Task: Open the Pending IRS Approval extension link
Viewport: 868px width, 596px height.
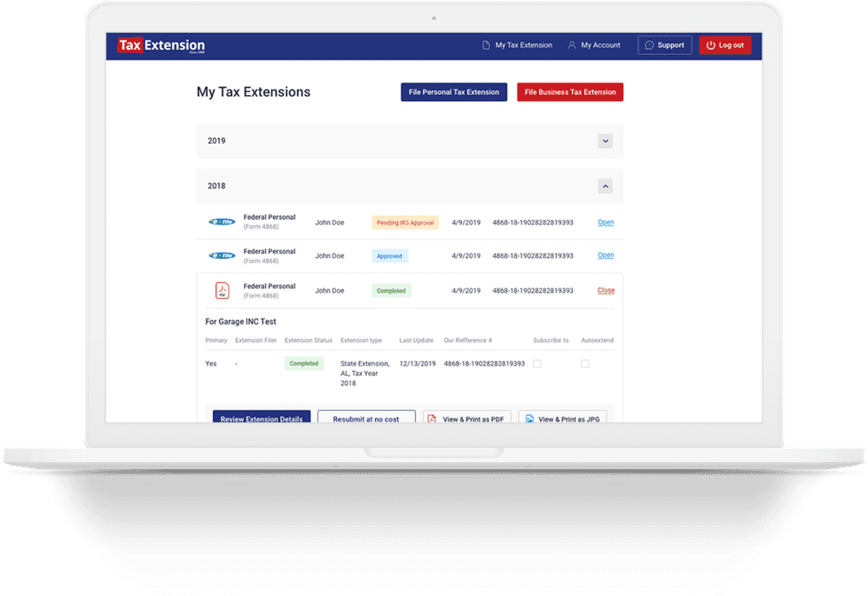Action: (x=606, y=222)
